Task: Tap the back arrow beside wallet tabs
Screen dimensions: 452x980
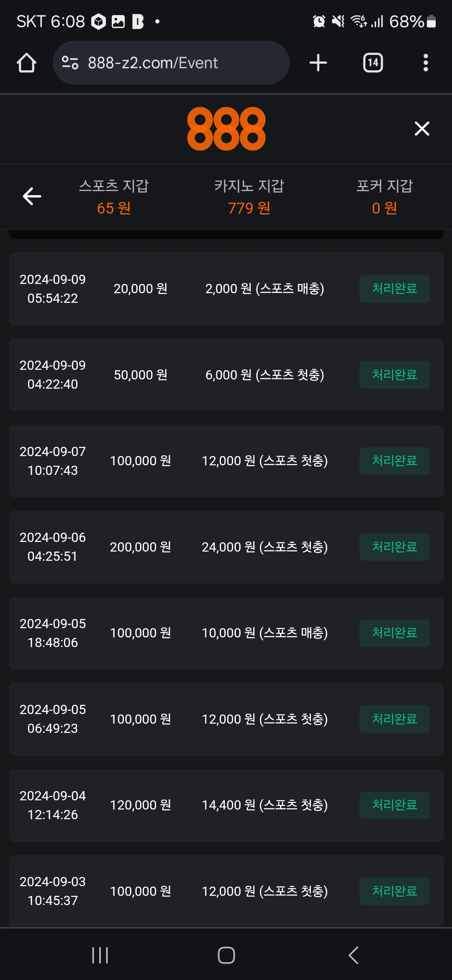Action: [x=32, y=196]
